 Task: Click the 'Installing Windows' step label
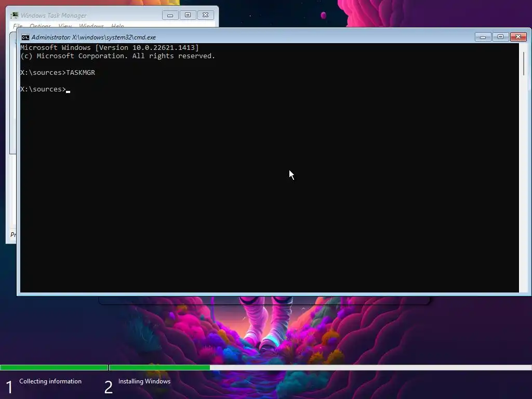point(144,381)
